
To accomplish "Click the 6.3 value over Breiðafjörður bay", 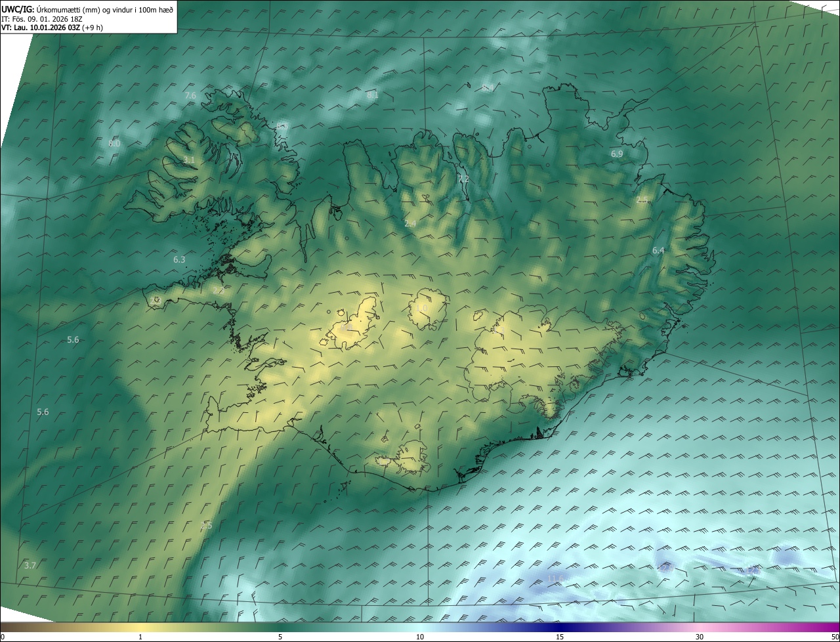I will [x=179, y=260].
